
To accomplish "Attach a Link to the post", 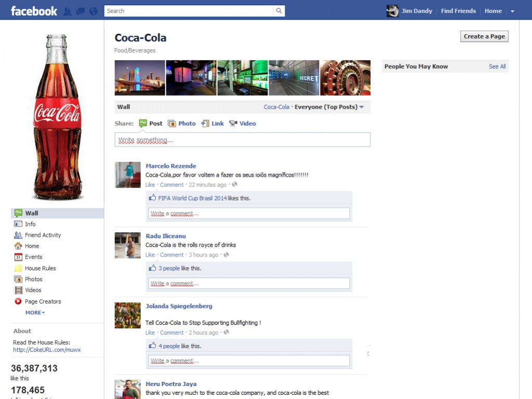I will [218, 123].
